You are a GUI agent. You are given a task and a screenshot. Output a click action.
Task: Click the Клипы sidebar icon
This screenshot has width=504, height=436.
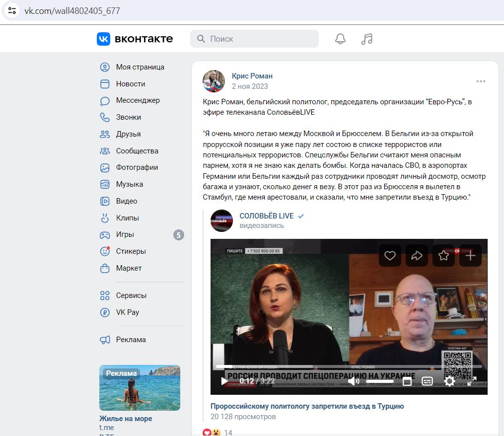pos(105,218)
